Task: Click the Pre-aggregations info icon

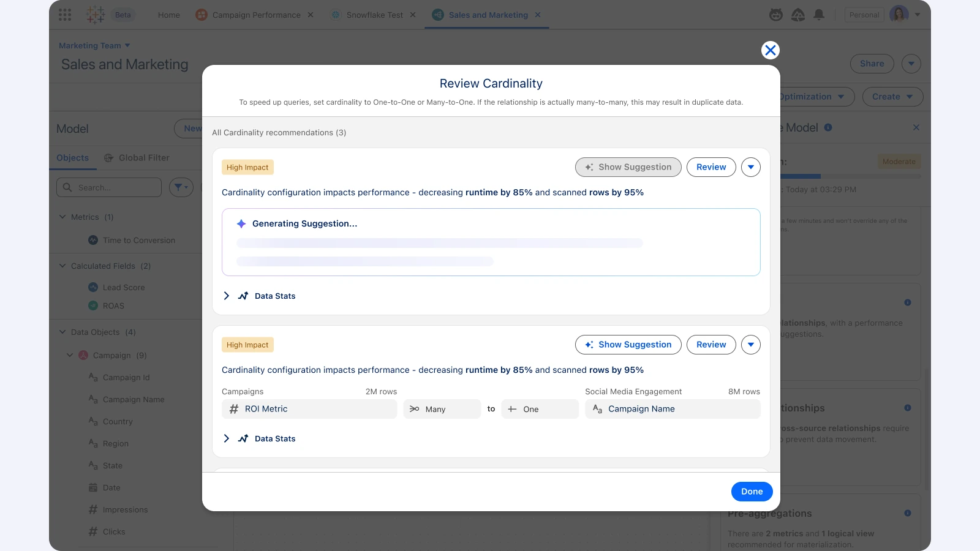Action: pyautogui.click(x=908, y=513)
